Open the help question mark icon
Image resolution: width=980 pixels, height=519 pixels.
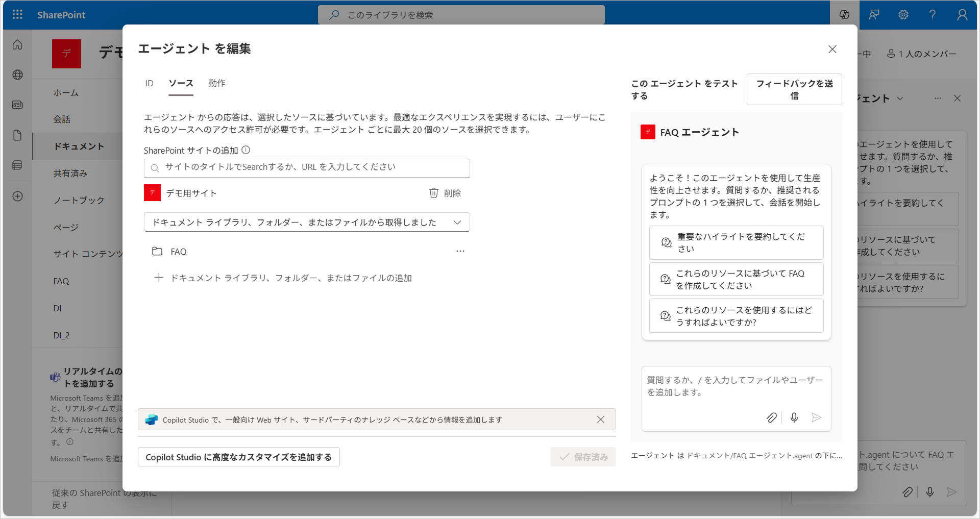(x=933, y=15)
